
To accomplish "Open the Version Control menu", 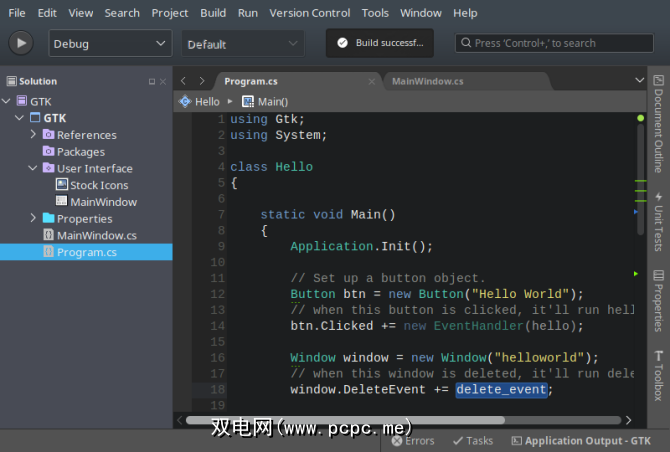I will click(x=310, y=13).
